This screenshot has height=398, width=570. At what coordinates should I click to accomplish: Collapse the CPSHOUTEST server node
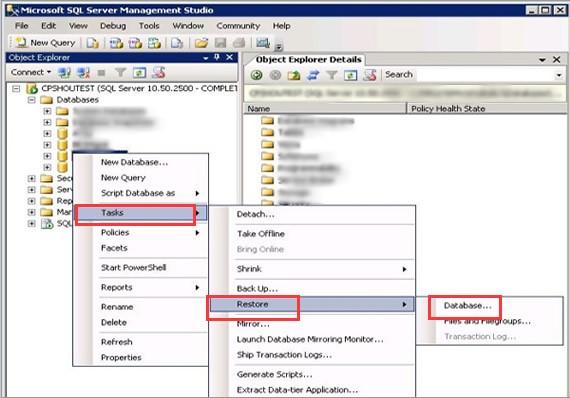tap(16, 88)
